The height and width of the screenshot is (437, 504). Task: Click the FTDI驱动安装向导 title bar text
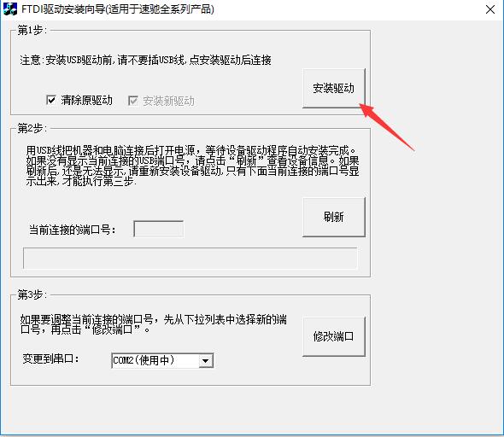tap(118, 9)
